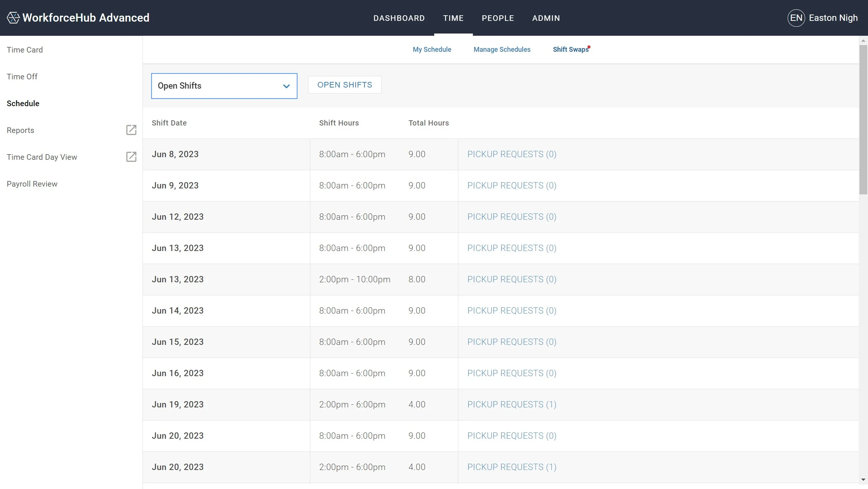The image size is (868, 489).
Task: Click the Shift Date column header
Action: (x=169, y=123)
